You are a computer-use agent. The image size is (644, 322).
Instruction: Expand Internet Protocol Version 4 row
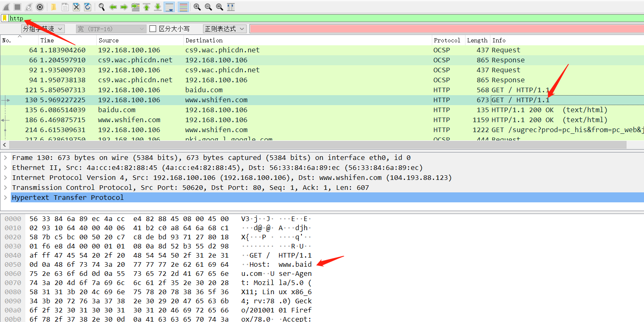5,178
